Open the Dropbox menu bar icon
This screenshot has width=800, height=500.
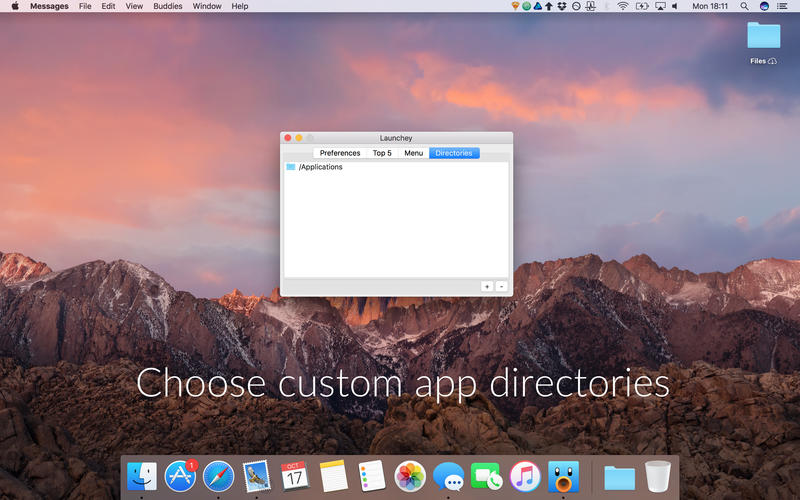pyautogui.click(x=562, y=6)
